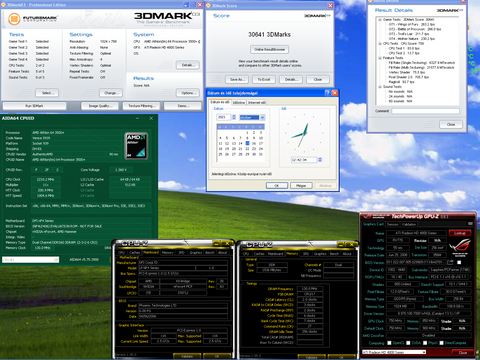The height and width of the screenshot is (360, 480).
Task: Click the ROG logo in GPU-Z
Action: [x=460, y=247]
